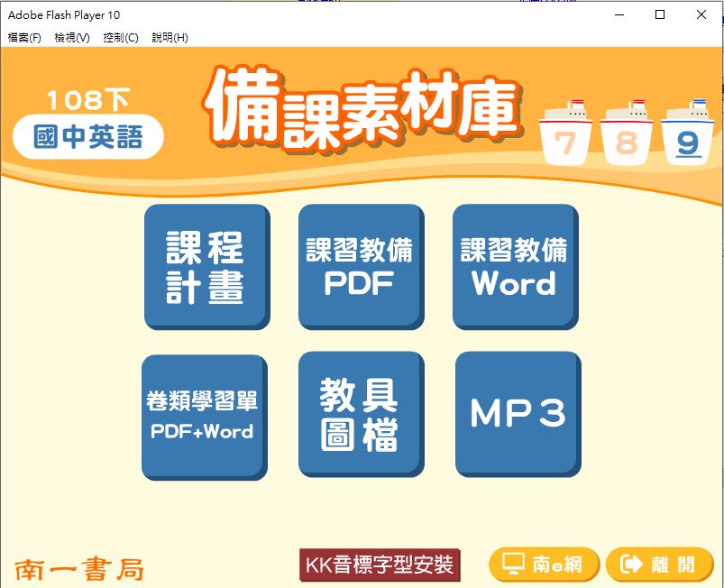Screen dimensions: 724x588
Task: Open the 檢視(V) menu
Action: (x=72, y=38)
